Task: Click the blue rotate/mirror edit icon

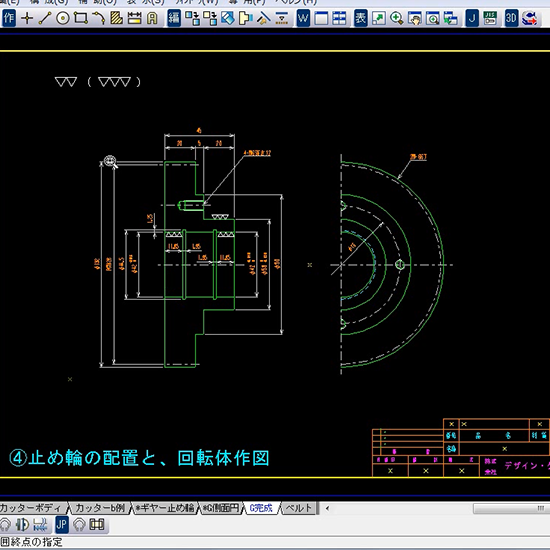Action: pyautogui.click(x=228, y=18)
